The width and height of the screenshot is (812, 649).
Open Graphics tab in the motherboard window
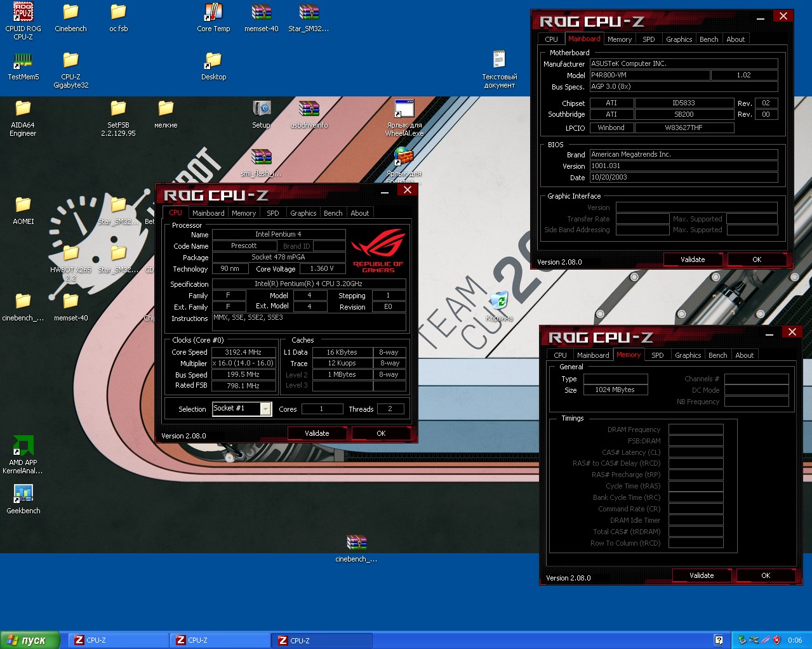(679, 39)
